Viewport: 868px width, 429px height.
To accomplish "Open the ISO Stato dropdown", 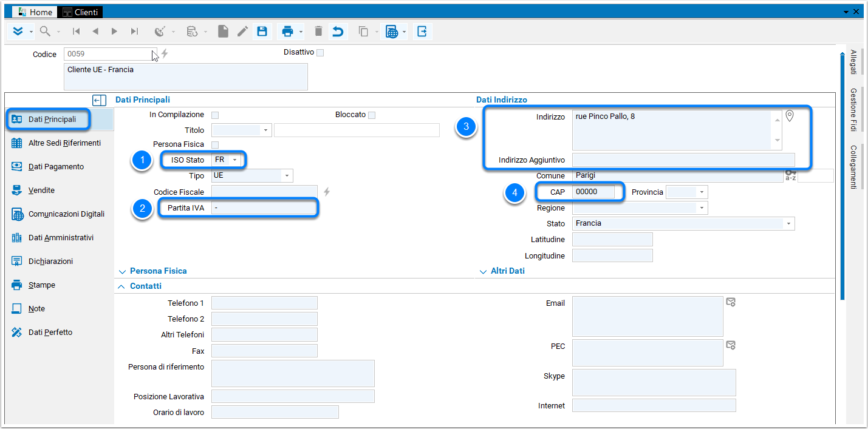I will (x=235, y=160).
